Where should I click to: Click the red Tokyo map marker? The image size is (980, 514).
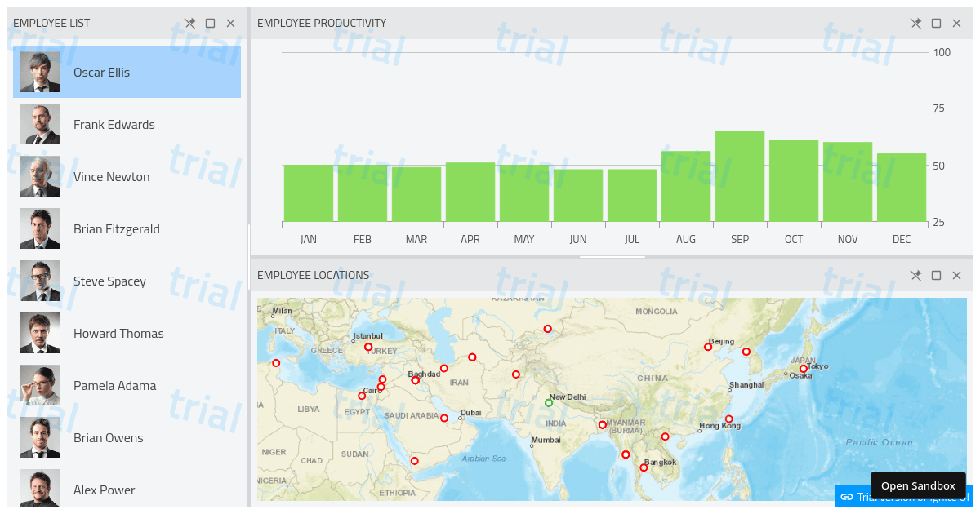click(x=804, y=369)
